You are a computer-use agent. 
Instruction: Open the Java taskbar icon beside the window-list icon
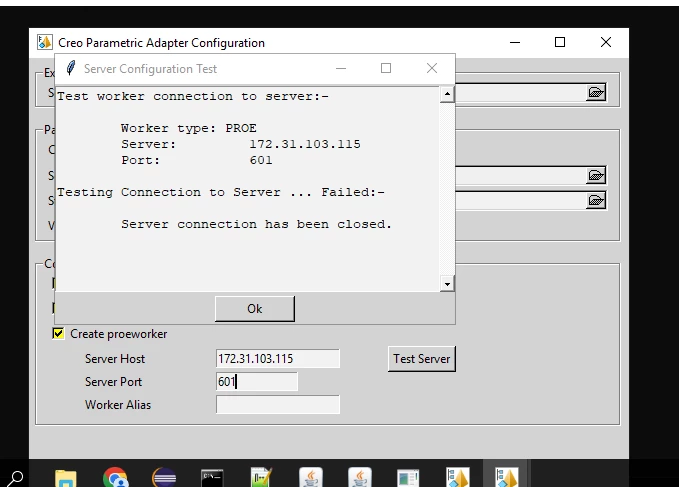tap(360, 477)
